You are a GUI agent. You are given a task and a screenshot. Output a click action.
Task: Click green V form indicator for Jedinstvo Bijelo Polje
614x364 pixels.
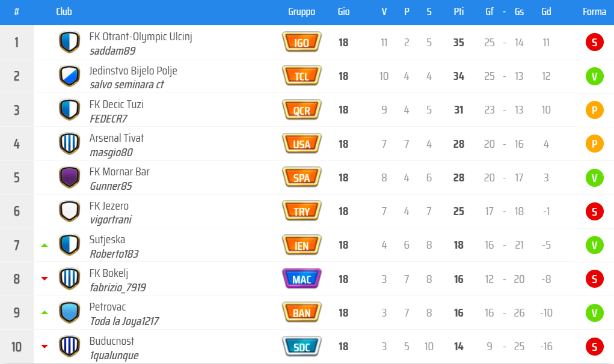pos(594,76)
